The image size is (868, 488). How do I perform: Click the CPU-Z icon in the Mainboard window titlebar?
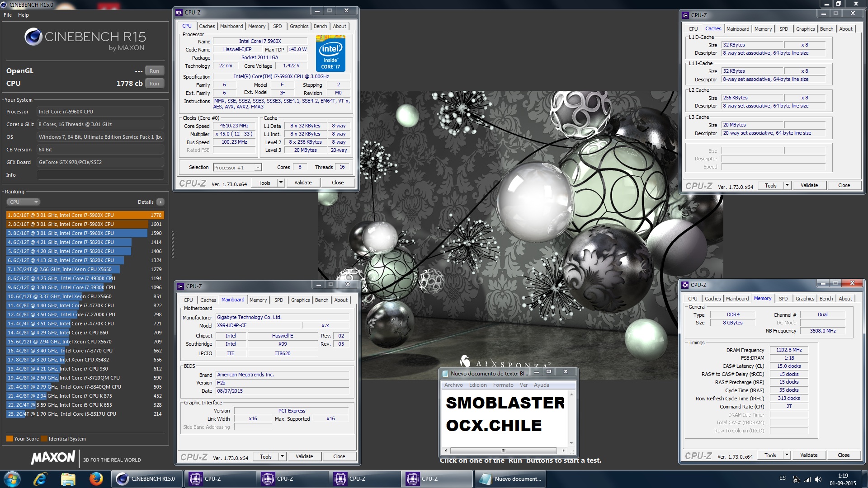(x=180, y=286)
